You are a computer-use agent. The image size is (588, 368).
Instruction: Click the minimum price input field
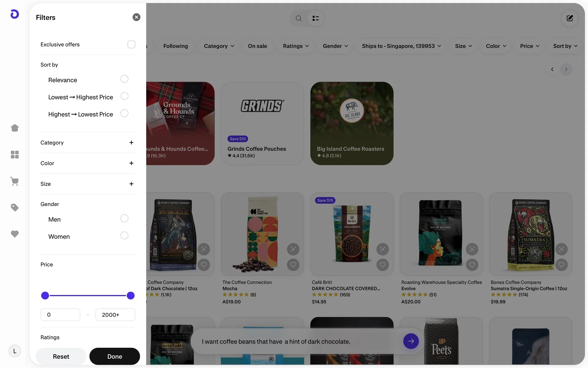tap(60, 315)
